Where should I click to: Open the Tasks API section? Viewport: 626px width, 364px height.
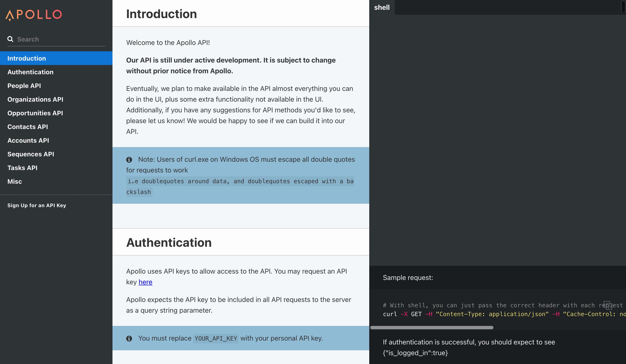[22, 168]
